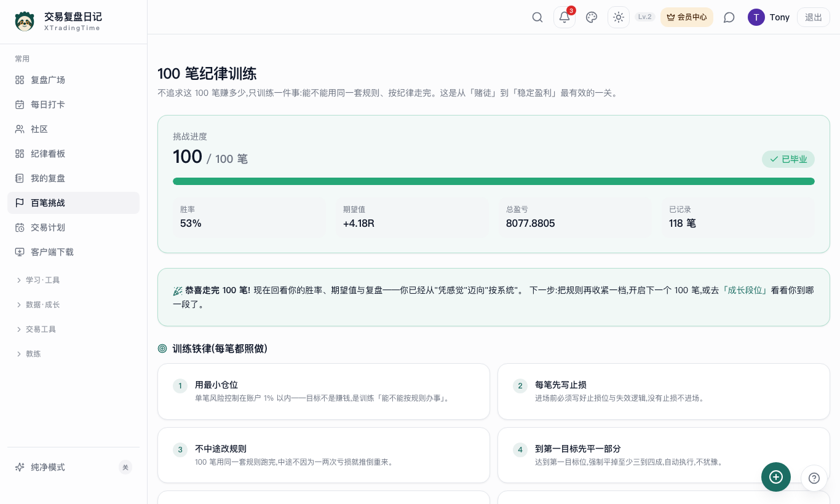Click the 退出 logout button
Image resolution: width=840 pixels, height=504 pixels.
tap(814, 17)
